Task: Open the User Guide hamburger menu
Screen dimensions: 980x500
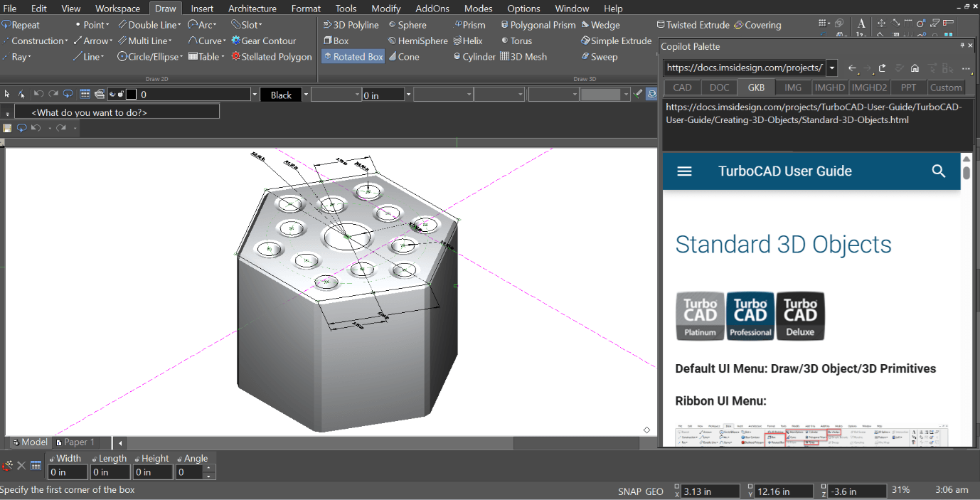Action: (684, 171)
